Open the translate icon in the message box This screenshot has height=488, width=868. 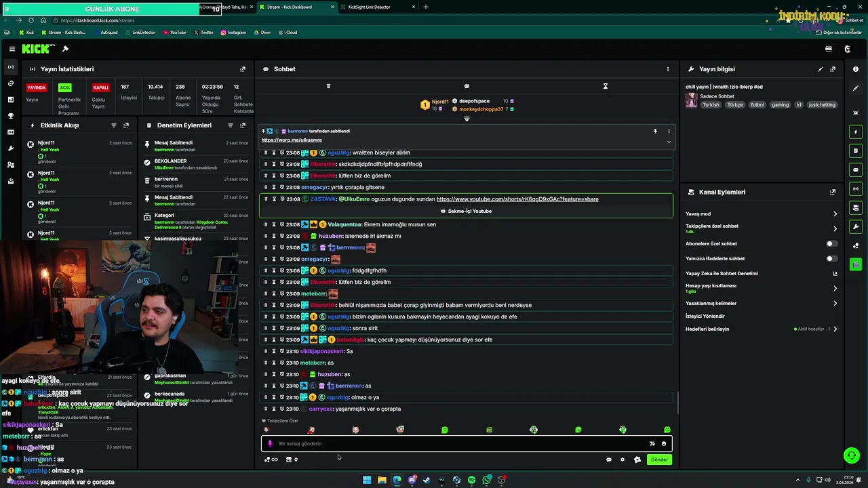pos(652,444)
